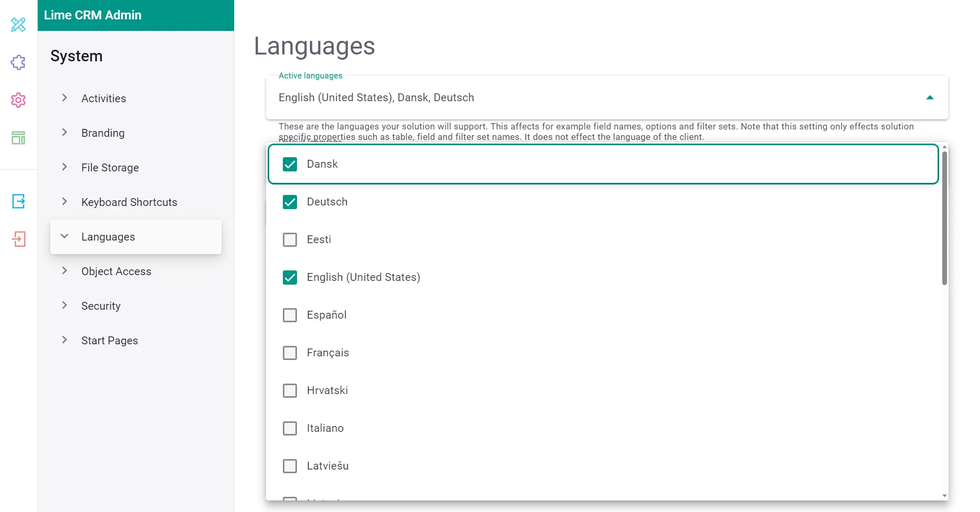Open the pen and ruler design tool icon
This screenshot has height=512, width=980.
18,25
